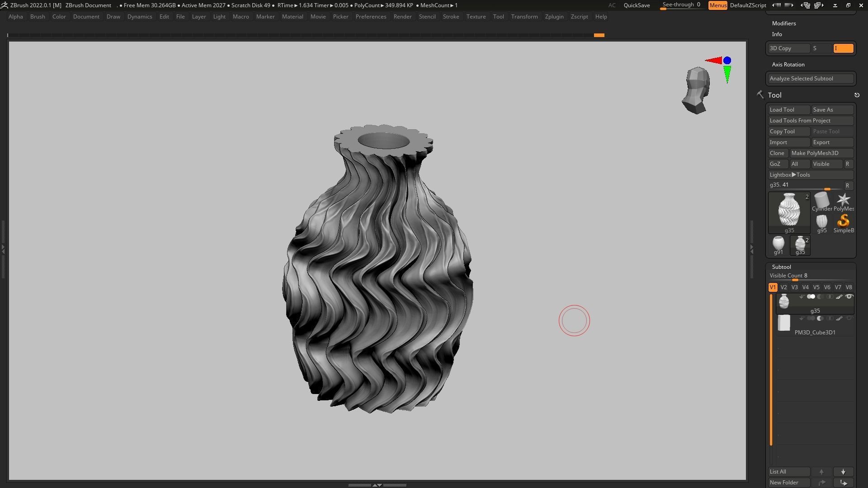Click PM3D_Cube3D1 arrow-down list icon
This screenshot has height=488, width=868.
tap(802, 319)
